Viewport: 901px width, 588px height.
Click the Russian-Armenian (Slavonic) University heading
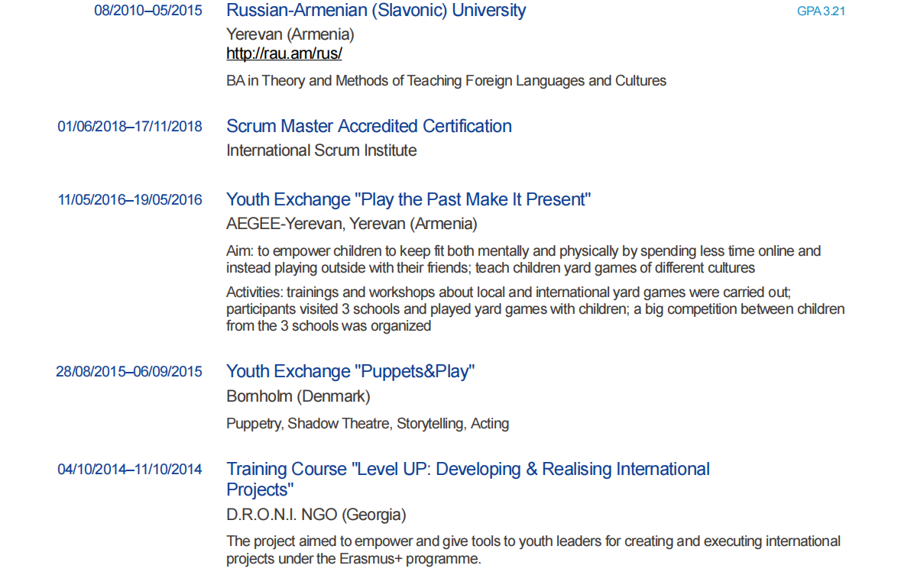click(x=376, y=11)
